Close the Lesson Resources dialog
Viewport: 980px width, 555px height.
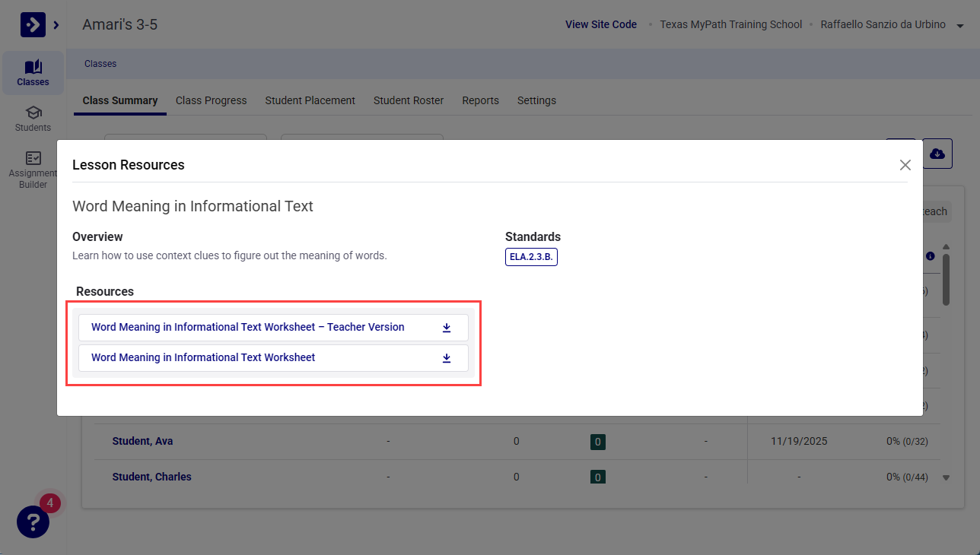coord(905,165)
